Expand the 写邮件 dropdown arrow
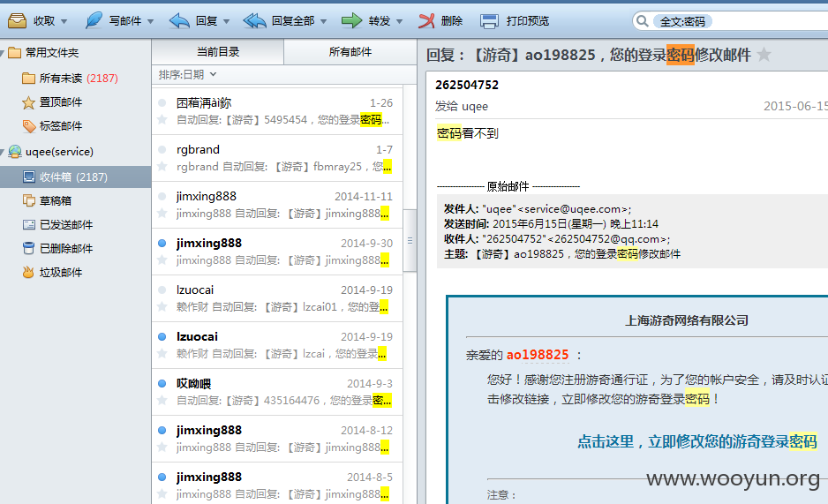Viewport: 828px width, 504px height. click(x=150, y=22)
